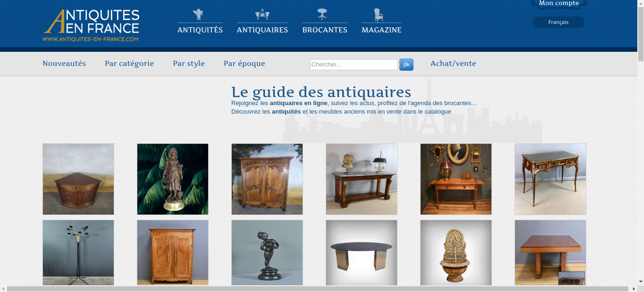
Task: Open the corner cabinet thumbnail
Action: 78,179
